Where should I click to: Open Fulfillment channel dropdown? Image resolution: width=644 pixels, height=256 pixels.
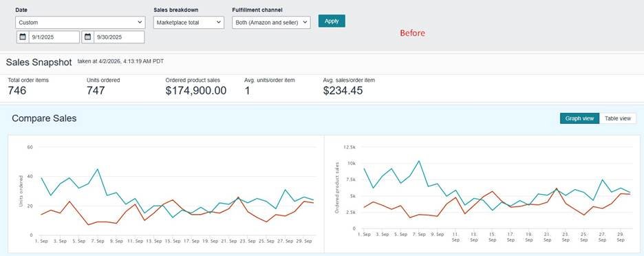pyautogui.click(x=272, y=23)
